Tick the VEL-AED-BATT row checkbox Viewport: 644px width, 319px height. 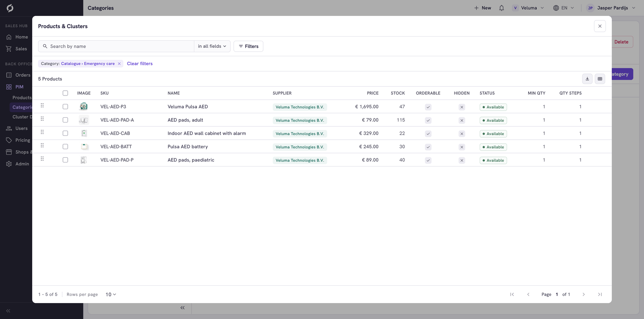[65, 147]
